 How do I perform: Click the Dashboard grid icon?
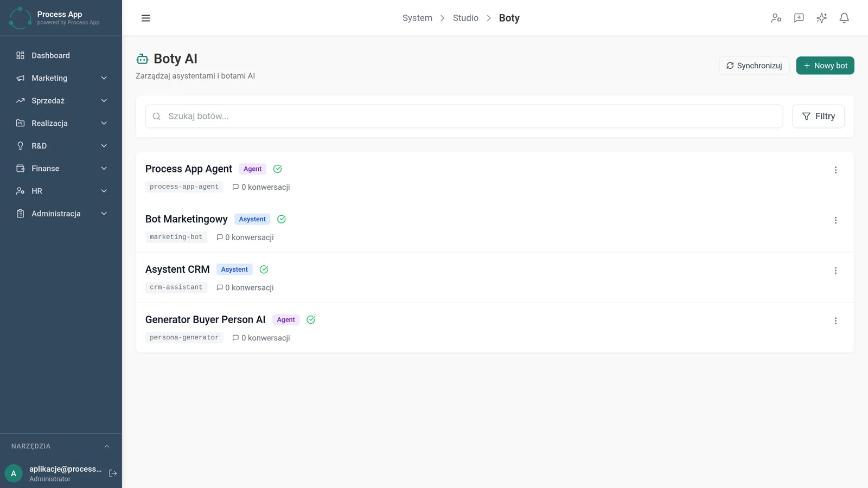click(x=20, y=55)
